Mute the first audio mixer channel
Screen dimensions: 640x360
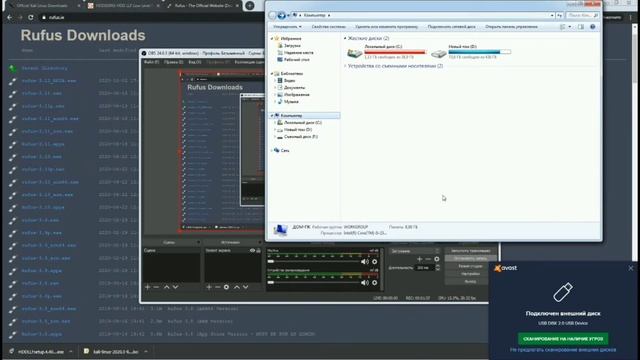point(364,262)
